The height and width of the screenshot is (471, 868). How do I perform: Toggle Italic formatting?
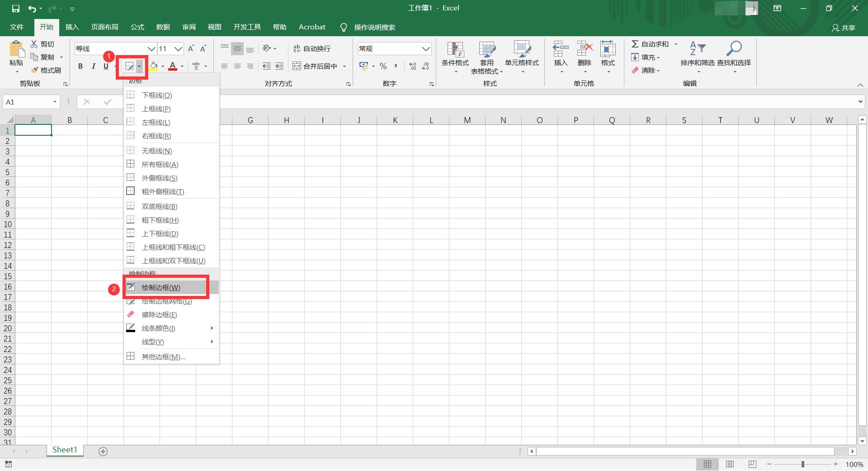point(93,67)
